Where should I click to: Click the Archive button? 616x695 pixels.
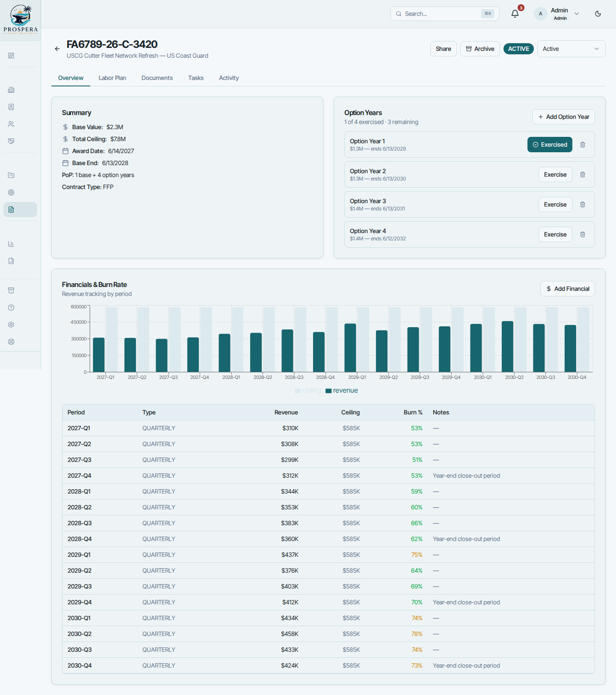tap(480, 49)
